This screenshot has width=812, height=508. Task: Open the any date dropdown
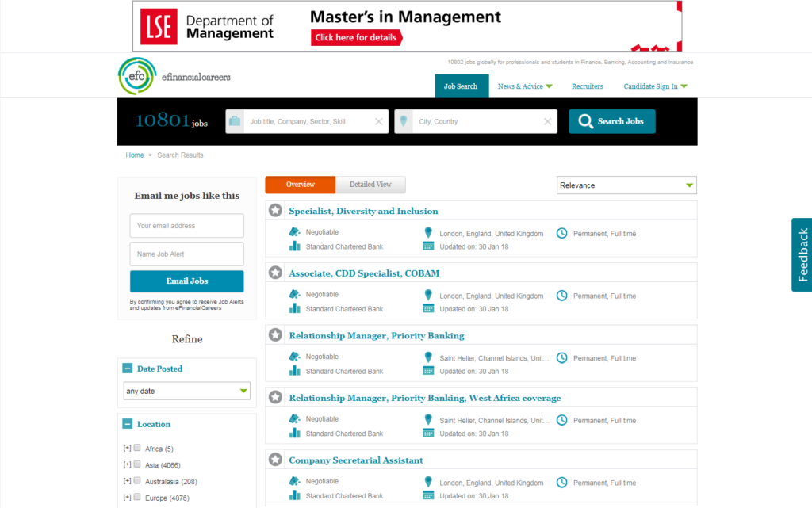click(x=187, y=391)
